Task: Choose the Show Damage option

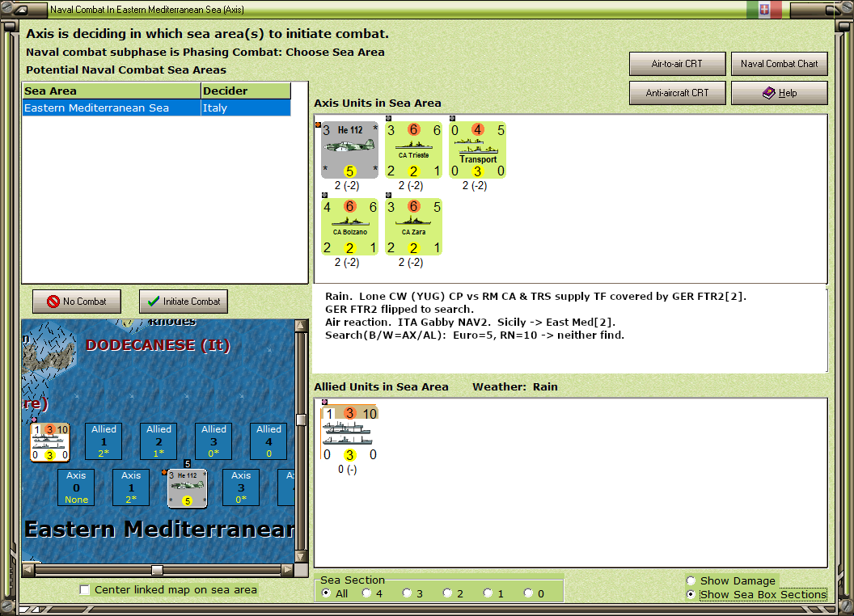Action: (x=691, y=580)
